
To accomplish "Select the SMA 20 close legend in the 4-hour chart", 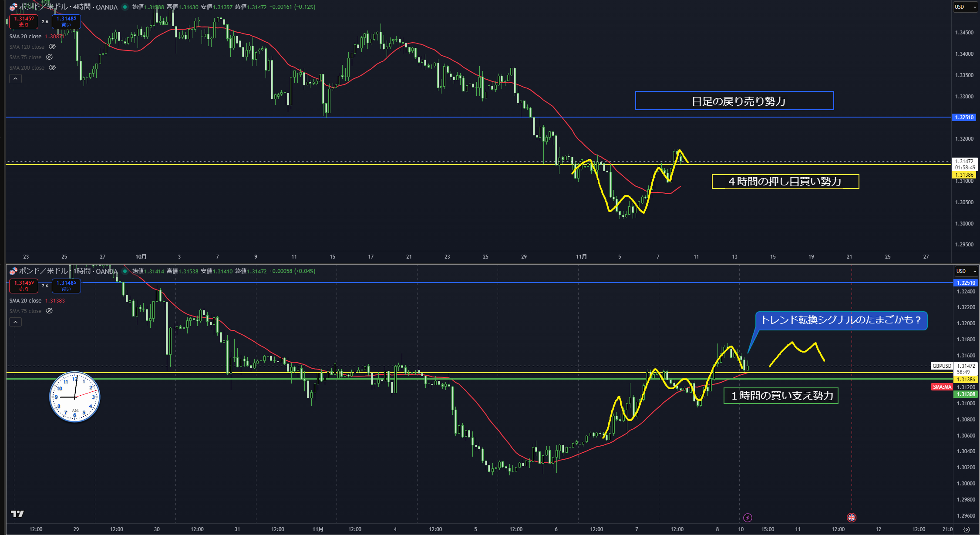I will 26,37.
